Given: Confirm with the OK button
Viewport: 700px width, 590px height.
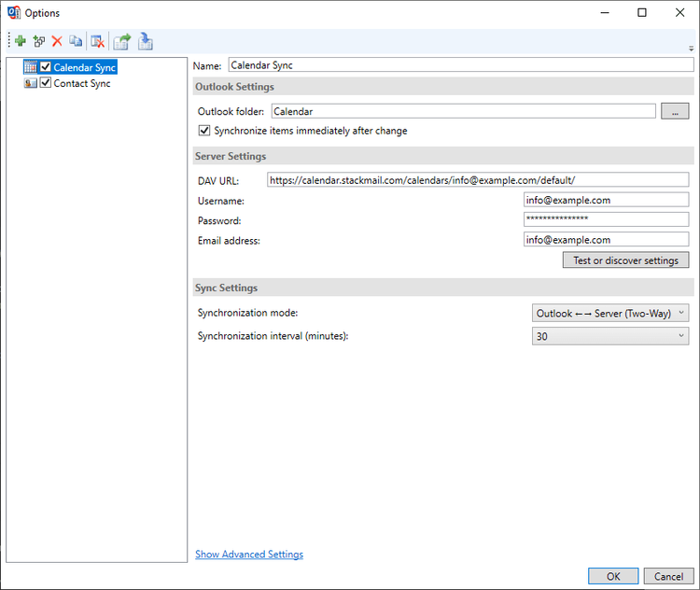Looking at the screenshot, I should (x=613, y=576).
